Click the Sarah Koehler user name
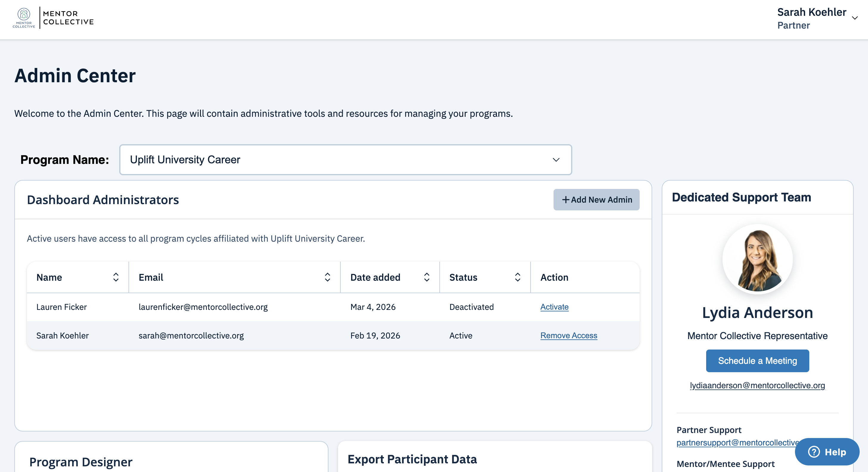 tap(812, 12)
